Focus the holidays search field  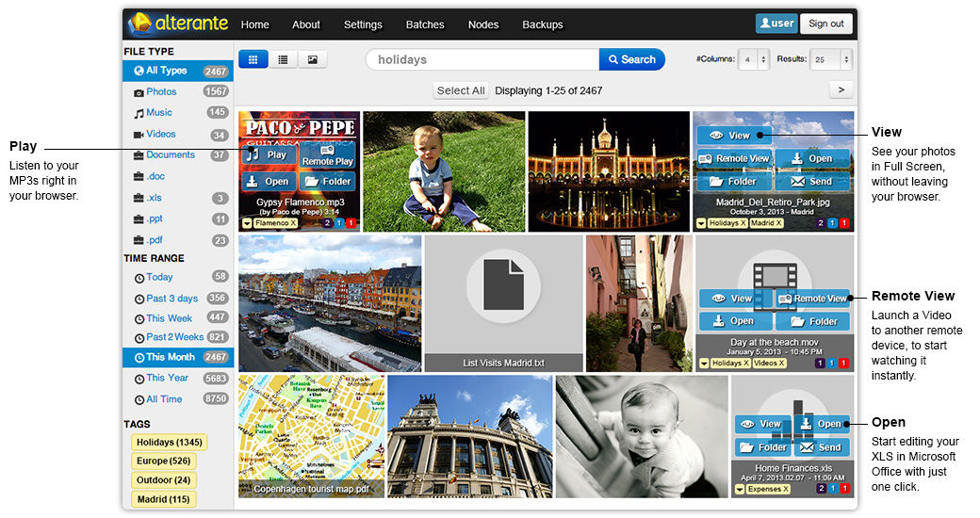tap(482, 59)
